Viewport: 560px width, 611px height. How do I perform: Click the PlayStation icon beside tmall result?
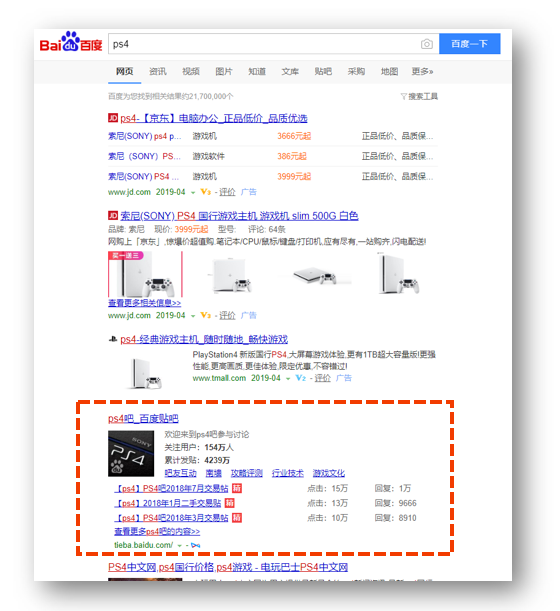tap(113, 339)
